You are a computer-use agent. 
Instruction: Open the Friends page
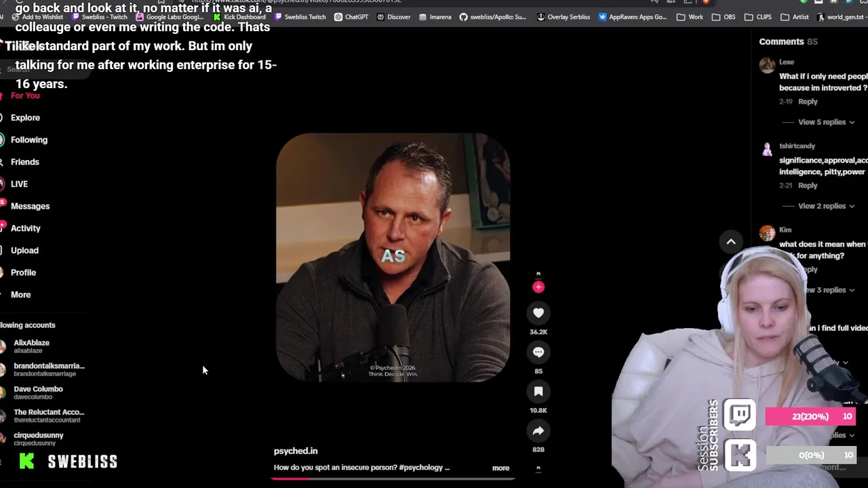point(25,162)
